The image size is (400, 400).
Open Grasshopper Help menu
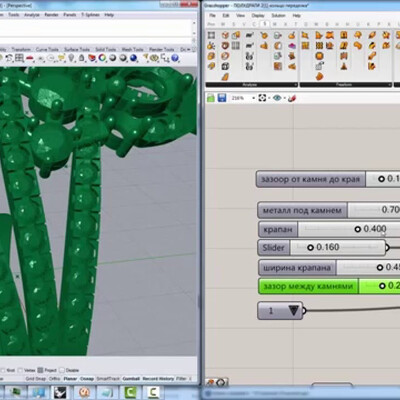click(296, 16)
